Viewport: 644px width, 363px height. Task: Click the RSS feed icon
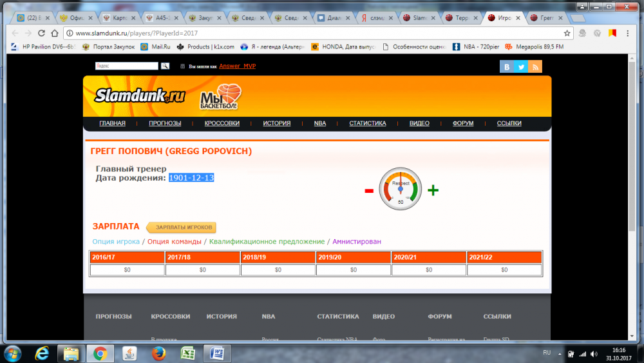coord(535,66)
